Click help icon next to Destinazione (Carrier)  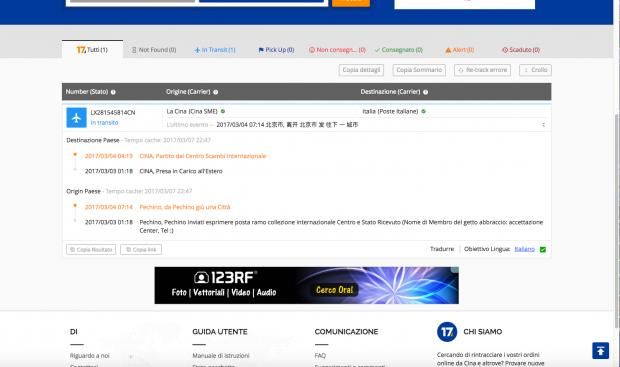425,92
